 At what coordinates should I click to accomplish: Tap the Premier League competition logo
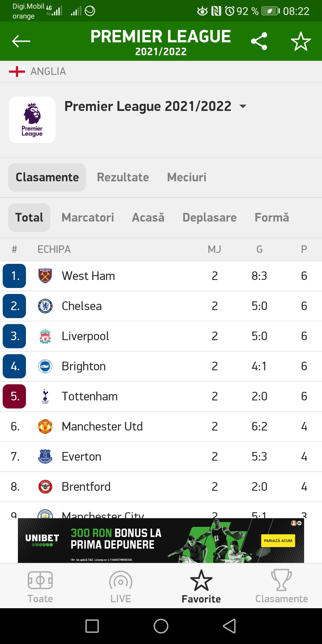pyautogui.click(x=32, y=119)
